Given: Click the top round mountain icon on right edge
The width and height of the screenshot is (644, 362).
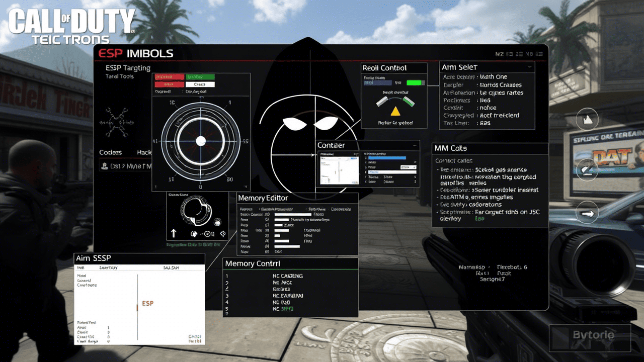Looking at the screenshot, I should click(x=587, y=119).
